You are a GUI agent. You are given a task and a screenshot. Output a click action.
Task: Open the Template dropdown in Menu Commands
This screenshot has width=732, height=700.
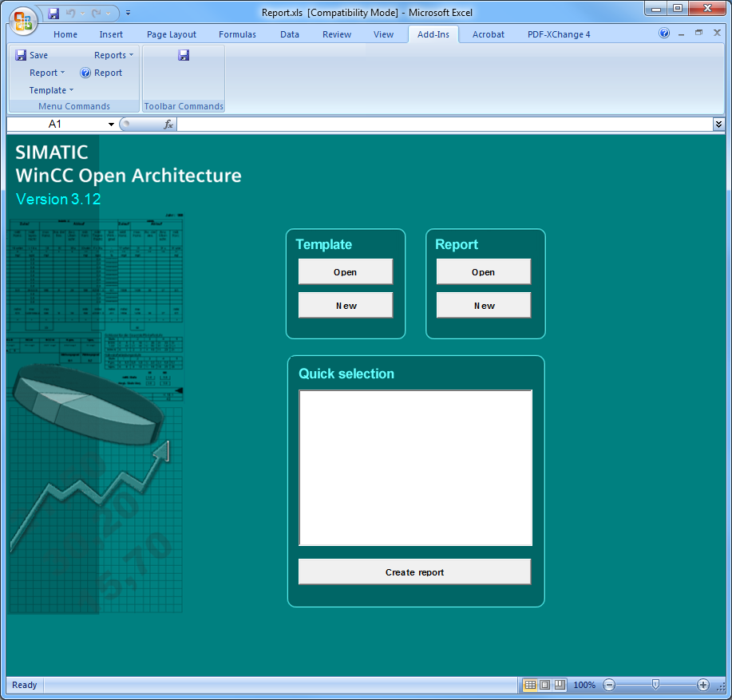click(51, 90)
